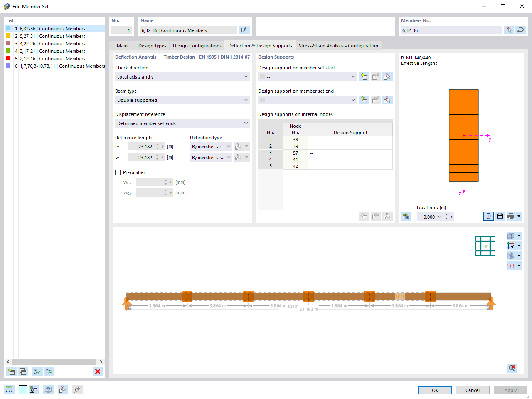Remove design support on member set start

coord(387,76)
